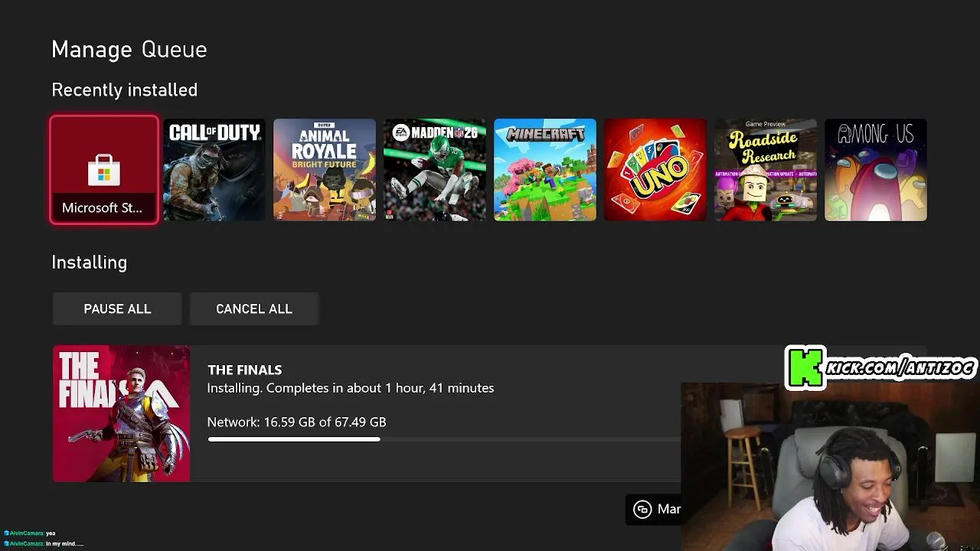The image size is (980, 551).
Task: Select the Roadside Research Game Preview tile
Action: pos(766,170)
